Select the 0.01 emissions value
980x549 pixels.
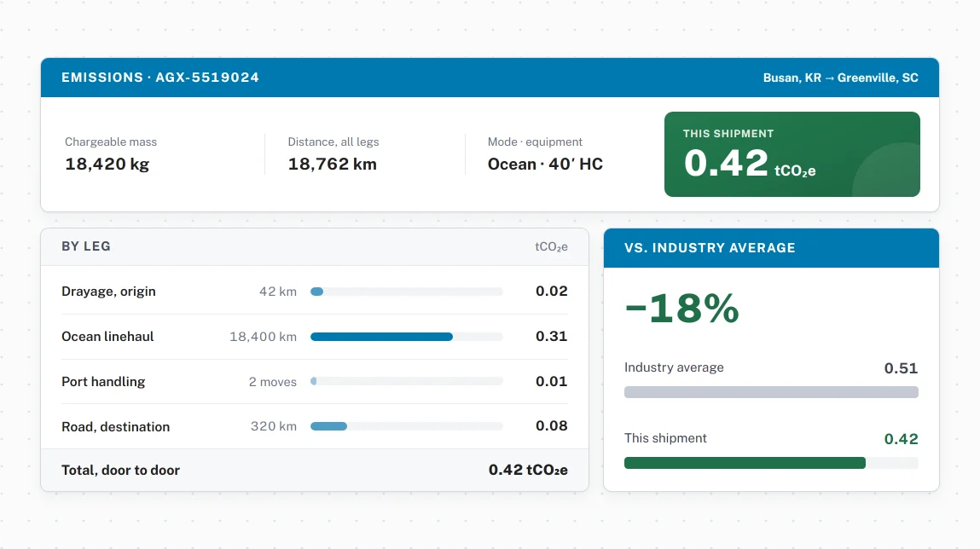click(x=551, y=381)
